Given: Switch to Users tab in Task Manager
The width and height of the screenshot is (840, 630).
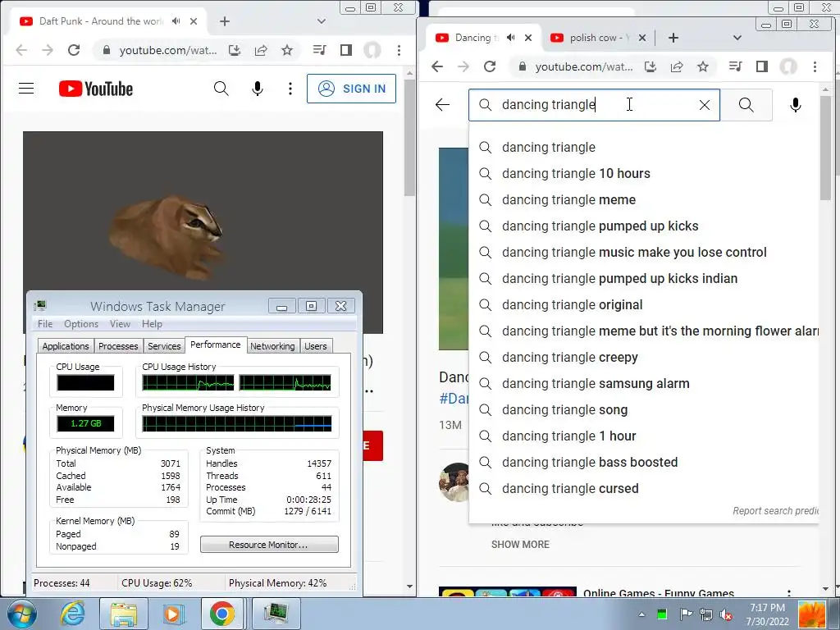Looking at the screenshot, I should coord(316,346).
